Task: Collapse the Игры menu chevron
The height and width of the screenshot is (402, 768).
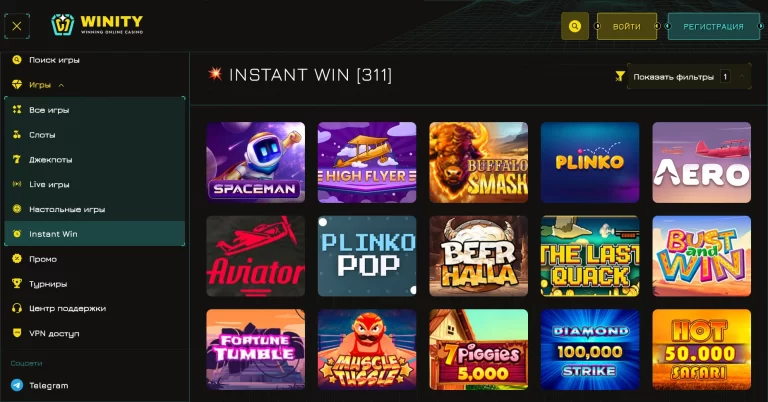Action: [61, 85]
